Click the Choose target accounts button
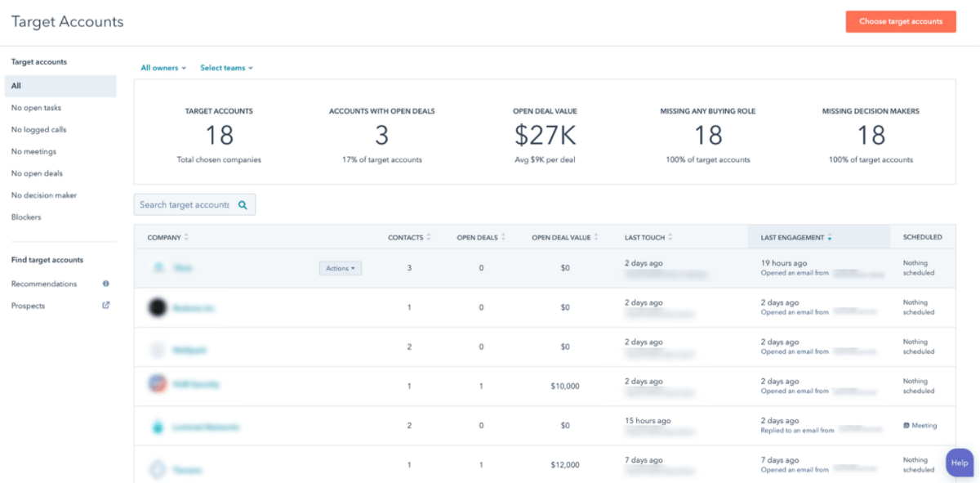 pos(901,21)
